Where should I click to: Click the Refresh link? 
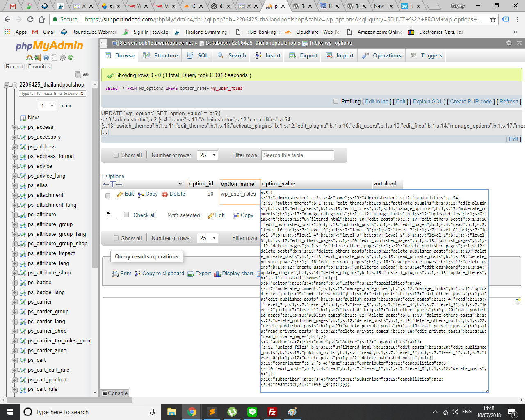(509, 101)
